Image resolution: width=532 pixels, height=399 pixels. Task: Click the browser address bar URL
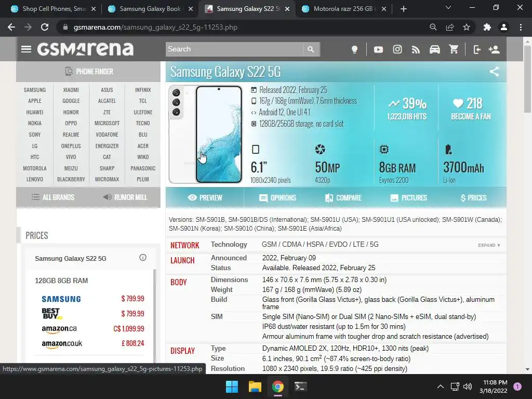tap(155, 27)
